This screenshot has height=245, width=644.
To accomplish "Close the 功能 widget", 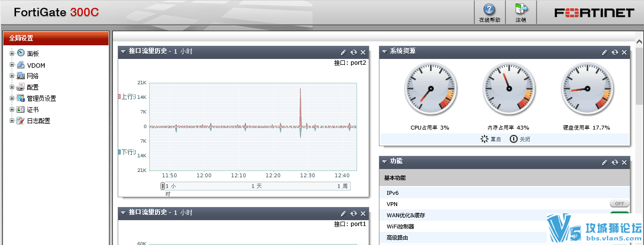I will point(624,162).
